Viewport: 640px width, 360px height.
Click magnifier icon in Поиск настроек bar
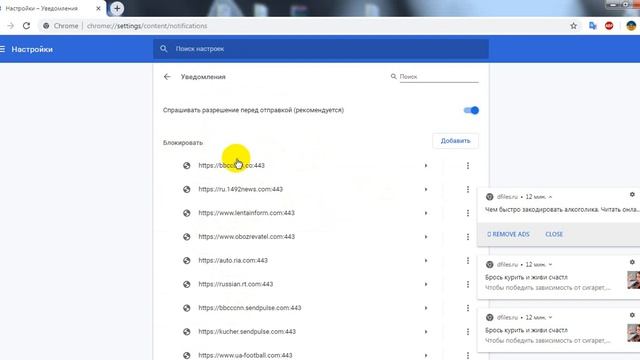pyautogui.click(x=164, y=49)
